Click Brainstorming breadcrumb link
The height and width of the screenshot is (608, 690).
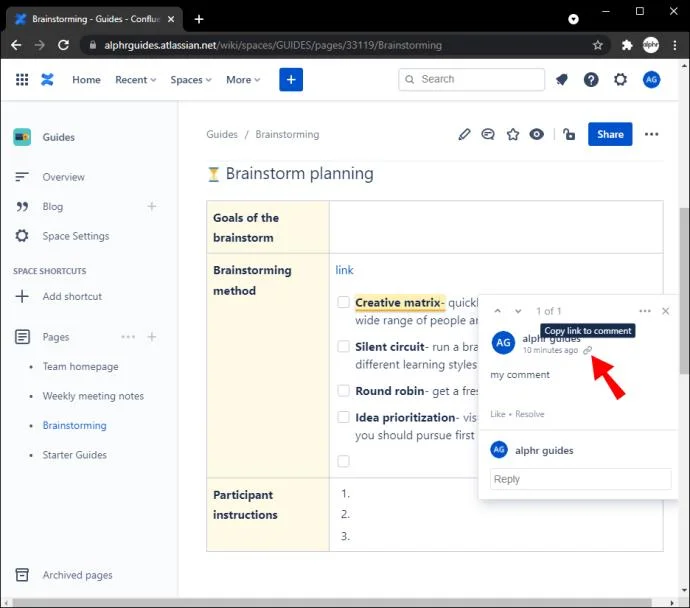(287, 134)
